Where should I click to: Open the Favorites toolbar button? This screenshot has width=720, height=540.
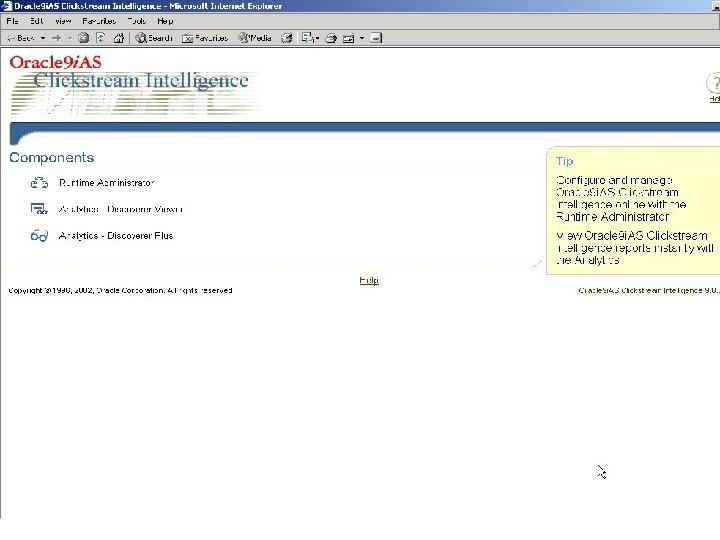[x=205, y=38]
